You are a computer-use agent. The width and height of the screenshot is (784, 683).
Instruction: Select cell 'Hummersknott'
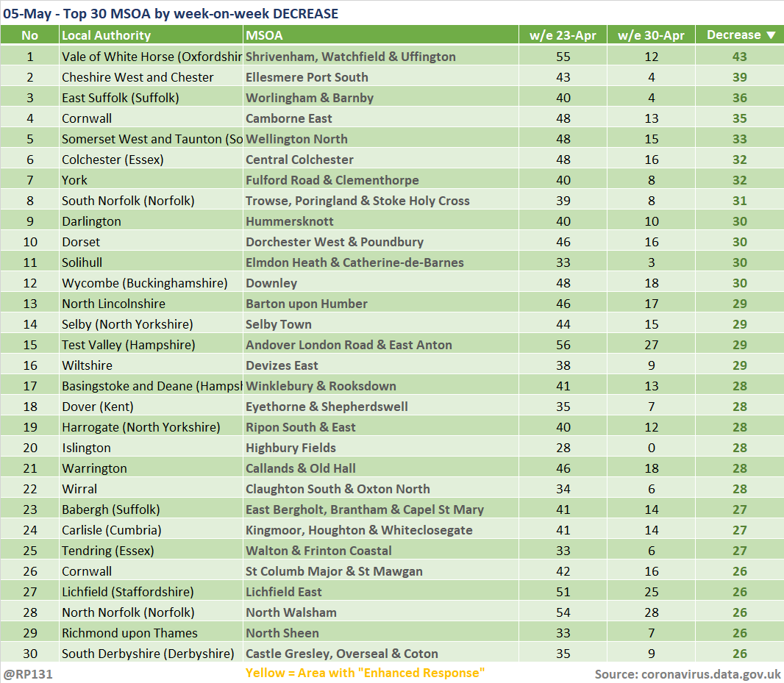(x=380, y=221)
